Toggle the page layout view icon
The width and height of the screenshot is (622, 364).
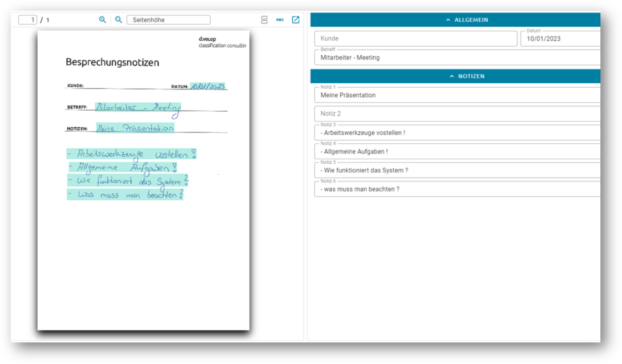[x=264, y=20]
